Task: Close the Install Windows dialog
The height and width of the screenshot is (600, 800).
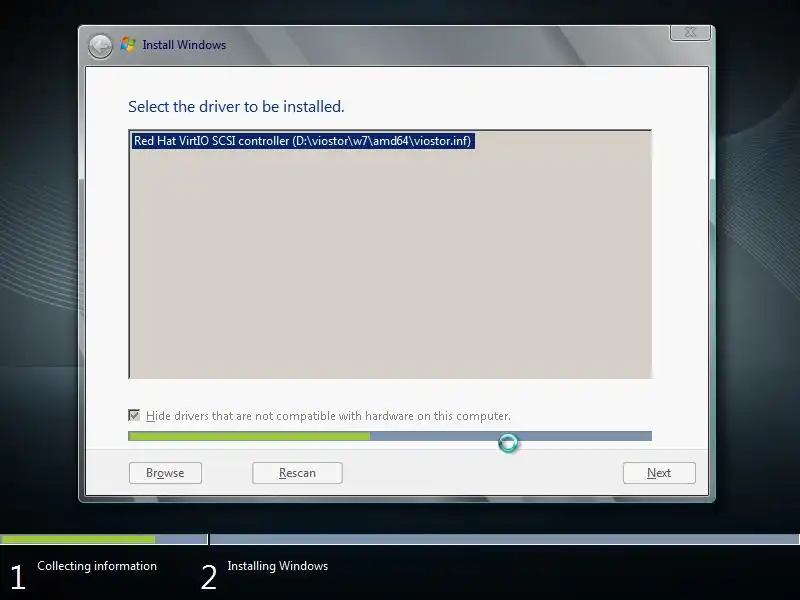Action: (690, 33)
